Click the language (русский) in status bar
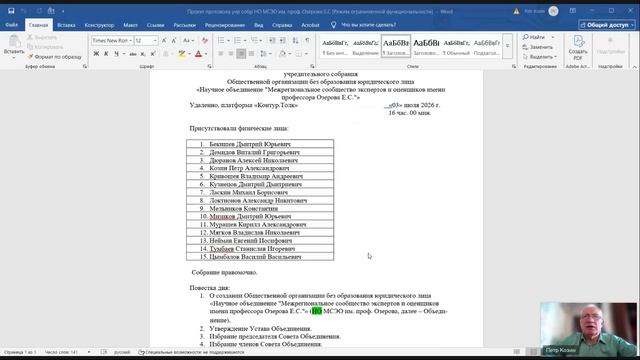 pyautogui.click(x=122, y=352)
